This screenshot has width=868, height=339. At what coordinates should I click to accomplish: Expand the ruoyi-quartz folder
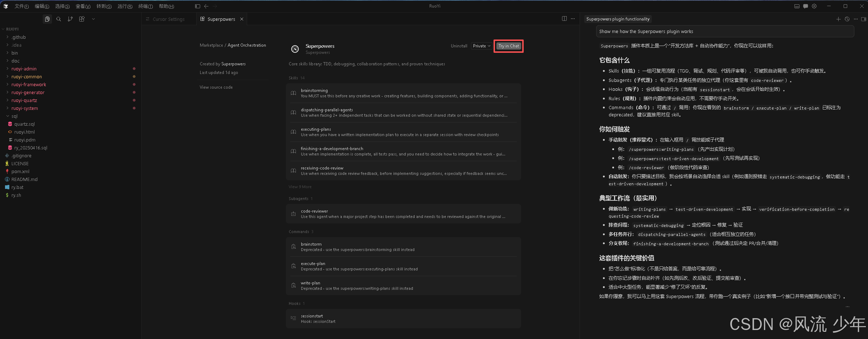coord(71,100)
